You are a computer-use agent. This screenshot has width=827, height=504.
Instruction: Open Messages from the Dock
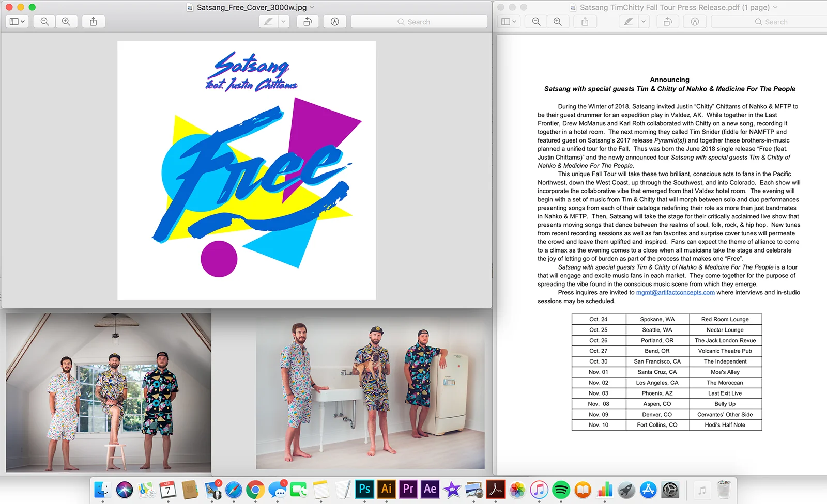tap(277, 489)
